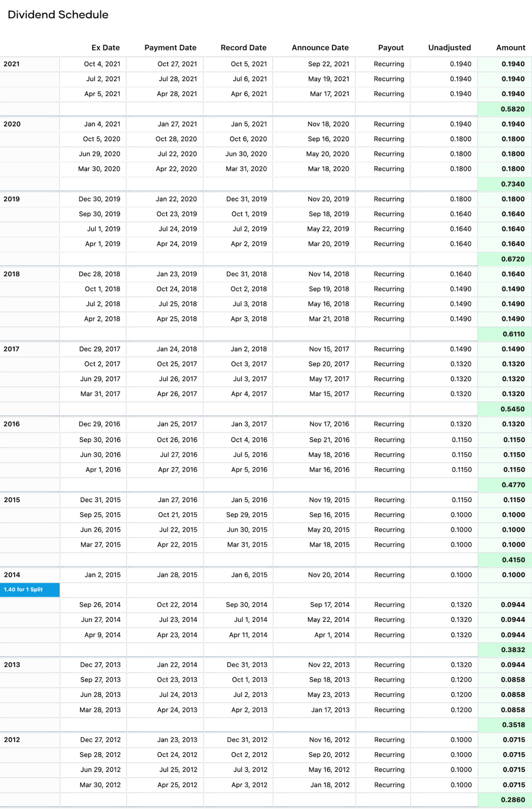
Task: Click record date Sep 29, 2015
Action: [x=247, y=515]
